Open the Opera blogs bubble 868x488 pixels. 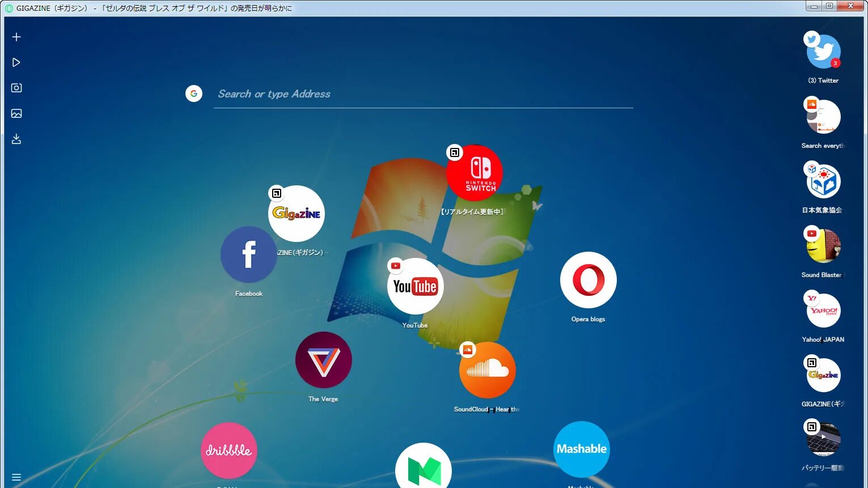[588, 280]
